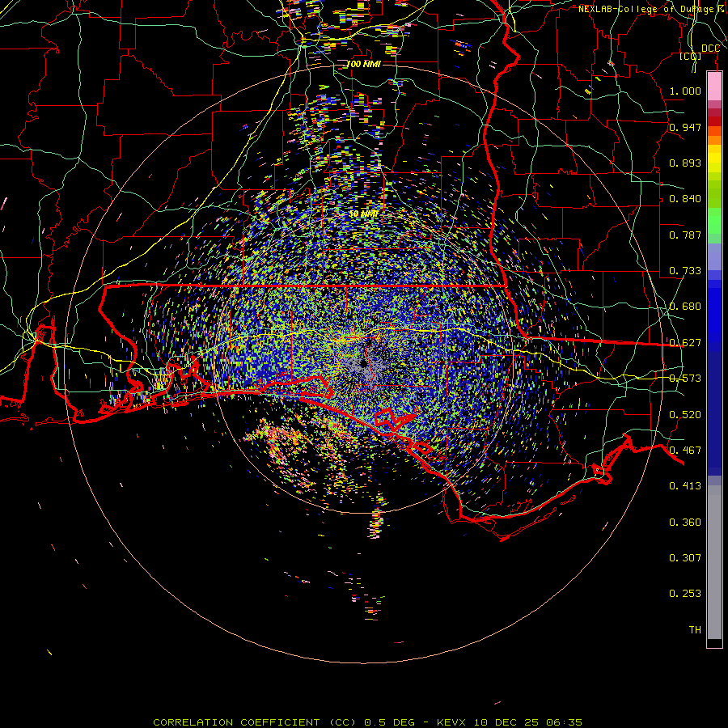Click the [CC] label above the color scale
This screenshot has width=728, height=728.
point(691,57)
